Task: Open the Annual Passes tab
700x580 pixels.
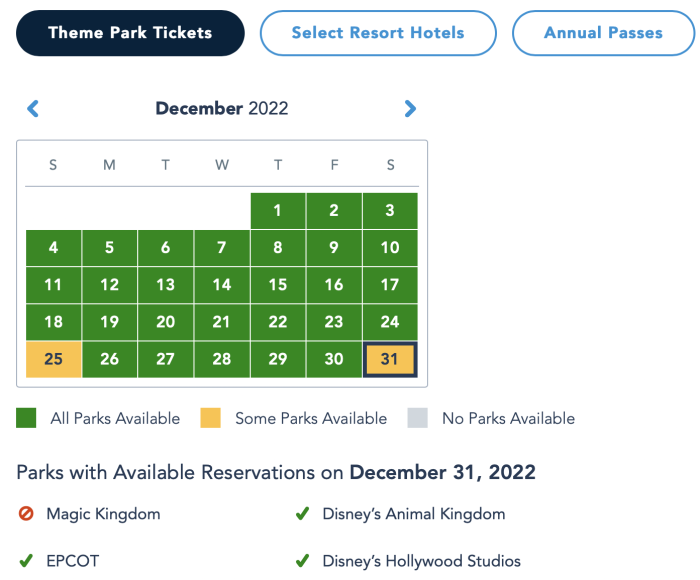Action: point(603,33)
